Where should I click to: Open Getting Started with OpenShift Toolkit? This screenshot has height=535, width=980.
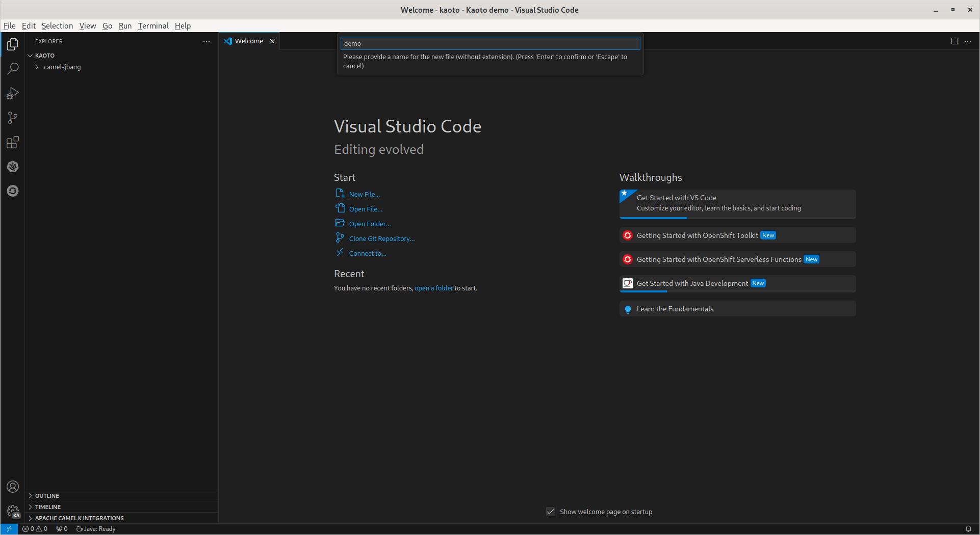(737, 235)
